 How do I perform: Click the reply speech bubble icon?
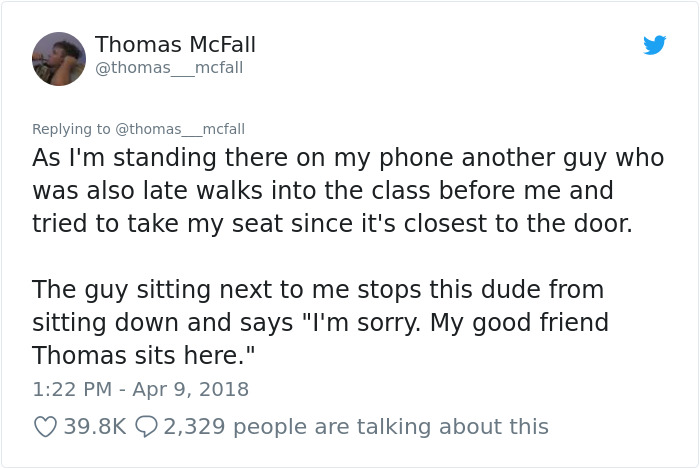146,427
